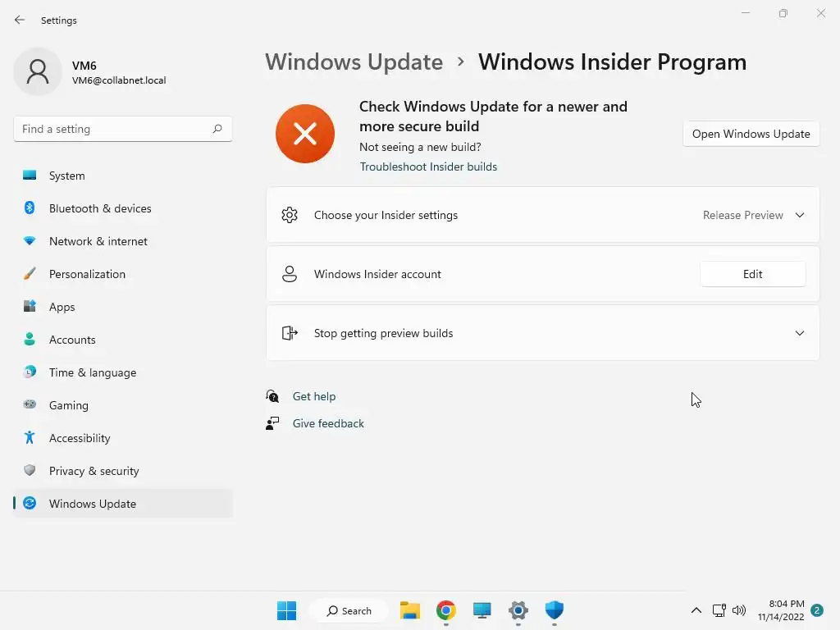Screen dimensions: 840x630
Task: Click the network status tray icon
Action: (719, 610)
